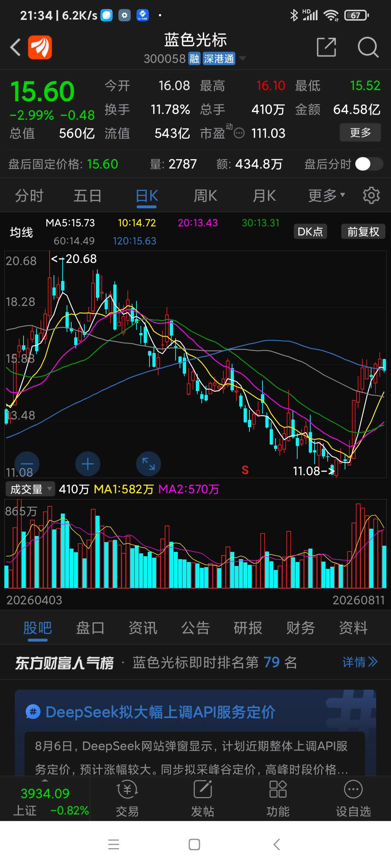Tap the 市盈 111.03 value
Image resolution: width=391 pixels, height=868 pixels.
click(x=268, y=133)
